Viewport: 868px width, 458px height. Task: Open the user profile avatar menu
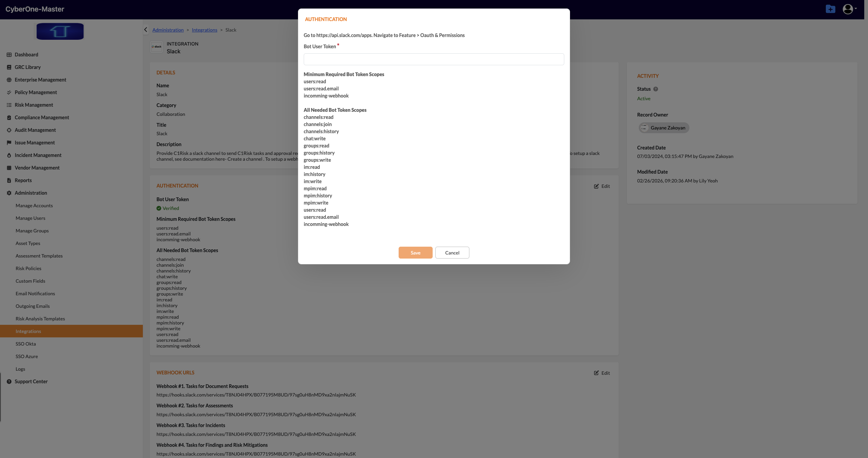pyautogui.click(x=848, y=9)
